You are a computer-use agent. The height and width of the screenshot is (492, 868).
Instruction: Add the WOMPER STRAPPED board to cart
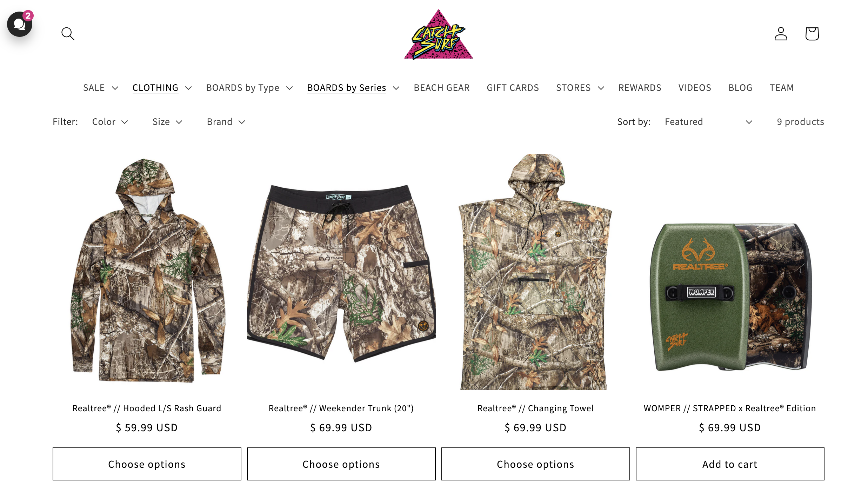[730, 464]
